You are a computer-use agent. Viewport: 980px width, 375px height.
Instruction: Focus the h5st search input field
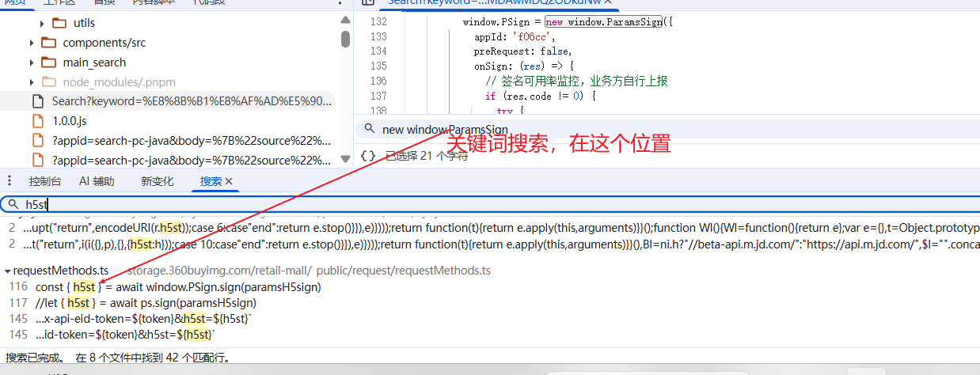pos(490,204)
